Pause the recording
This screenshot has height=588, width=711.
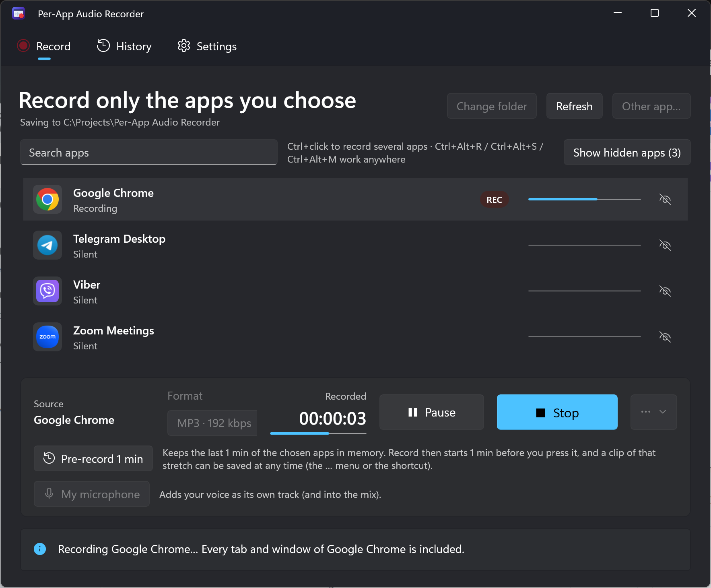click(x=432, y=412)
